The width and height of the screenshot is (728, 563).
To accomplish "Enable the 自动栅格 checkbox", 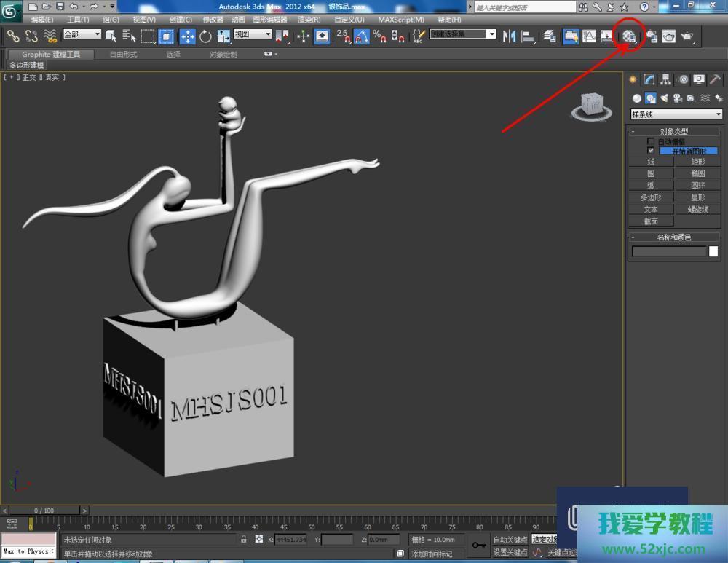I will point(651,141).
